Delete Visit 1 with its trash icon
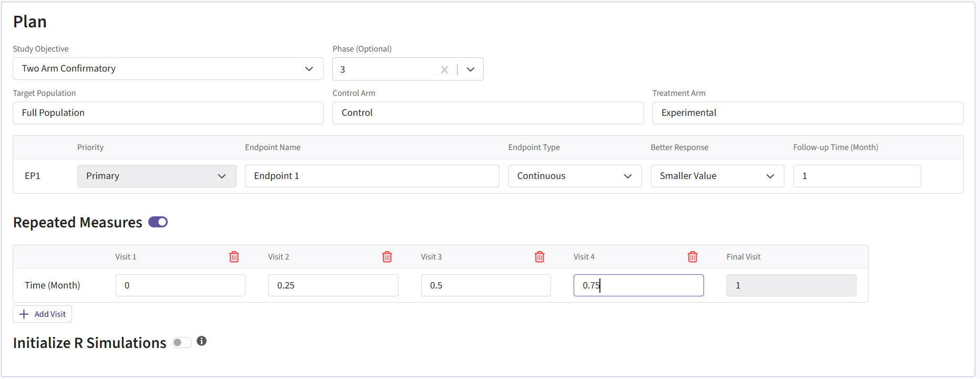Viewport: 980px width, 379px height. tap(234, 257)
